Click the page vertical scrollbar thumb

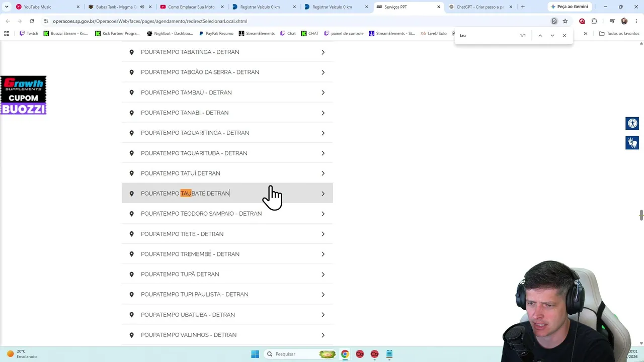(641, 215)
